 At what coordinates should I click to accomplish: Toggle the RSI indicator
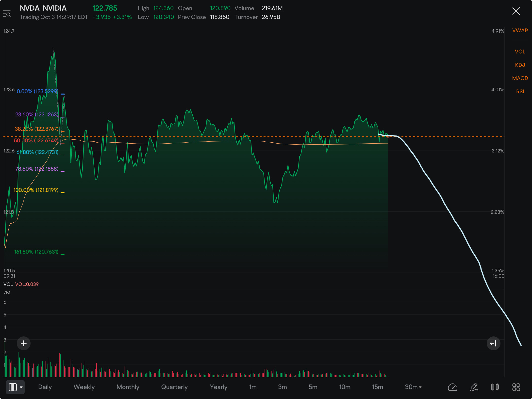520,92
